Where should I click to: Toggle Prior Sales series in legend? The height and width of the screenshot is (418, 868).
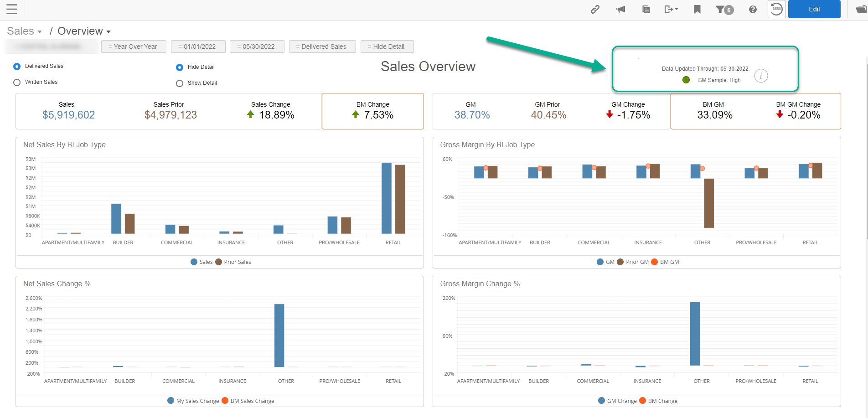click(233, 262)
